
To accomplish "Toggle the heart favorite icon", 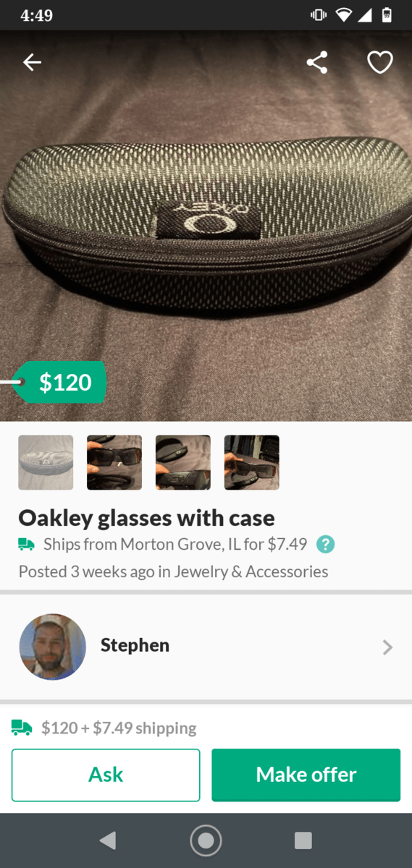I will [380, 62].
